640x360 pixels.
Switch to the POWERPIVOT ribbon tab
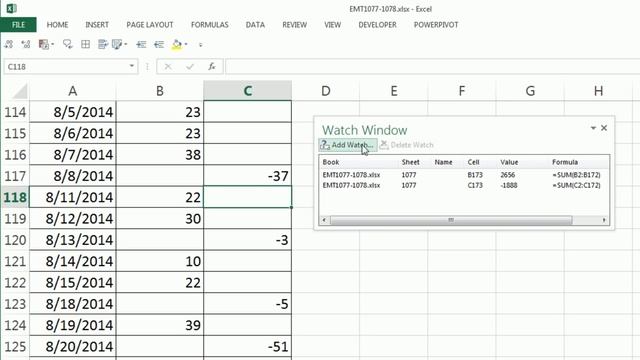436,24
